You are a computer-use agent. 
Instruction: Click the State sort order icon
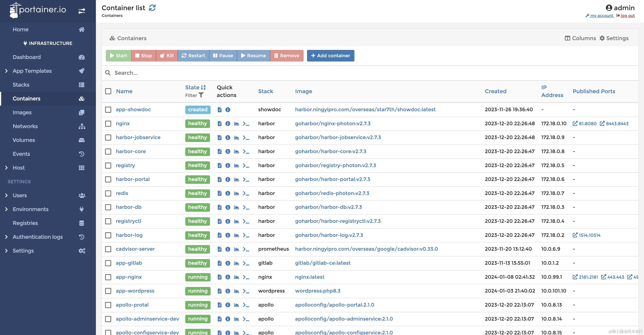(203, 87)
